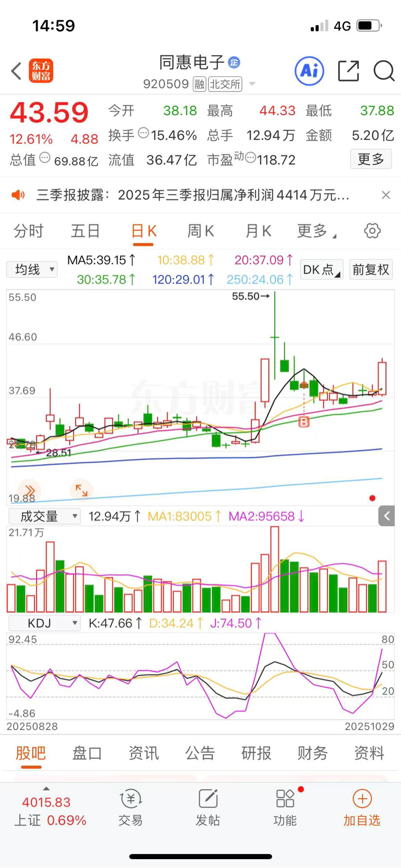The width and height of the screenshot is (401, 868).
Task: Tap the MA5:39.15 value
Action: coord(102,259)
